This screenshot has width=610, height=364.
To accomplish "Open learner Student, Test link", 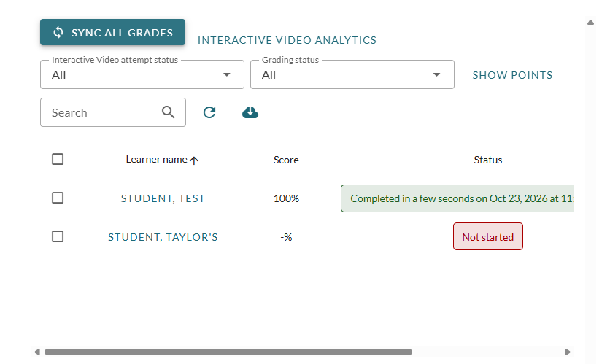I will (163, 198).
